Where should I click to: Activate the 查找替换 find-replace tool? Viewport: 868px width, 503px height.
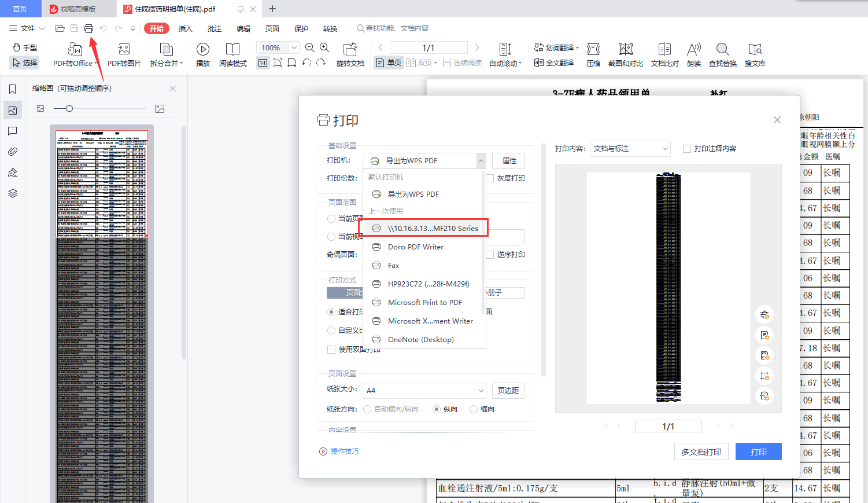723,54
